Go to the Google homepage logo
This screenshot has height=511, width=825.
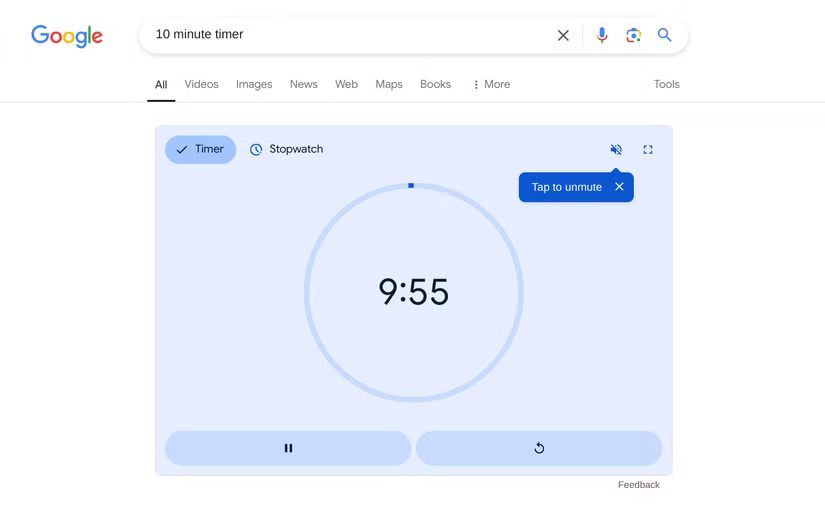click(x=67, y=36)
